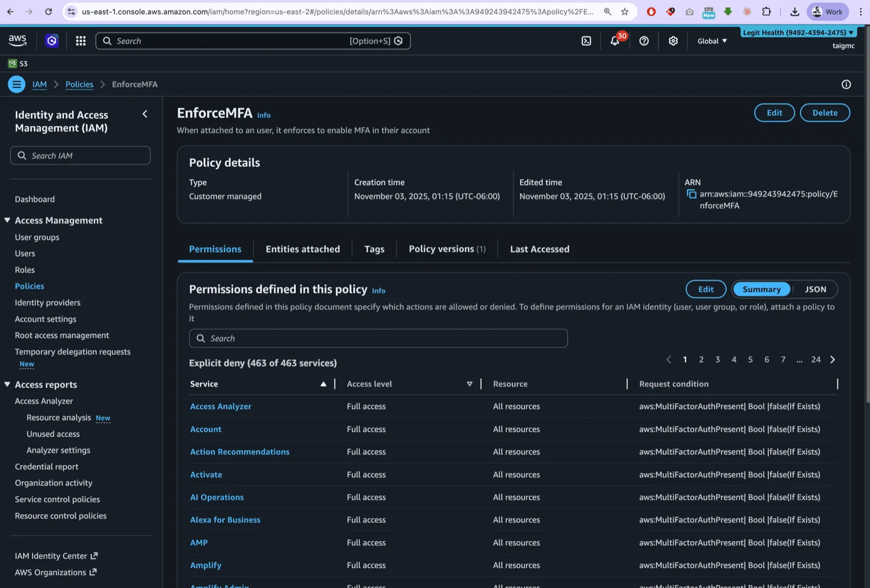Viewport: 870px width, 588px height.
Task: Select the Summary view toggle
Action: pyautogui.click(x=761, y=289)
